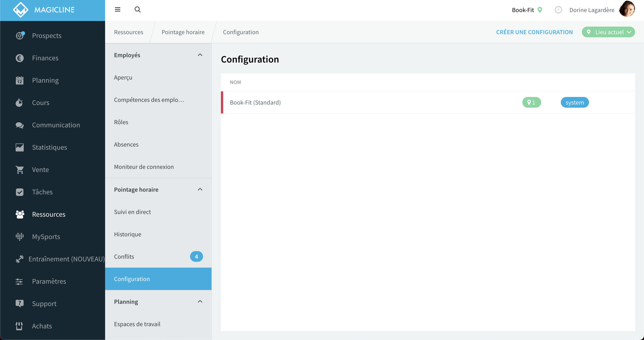Select the Finances euro icon
Image resolution: width=644 pixels, height=340 pixels.
[19, 58]
